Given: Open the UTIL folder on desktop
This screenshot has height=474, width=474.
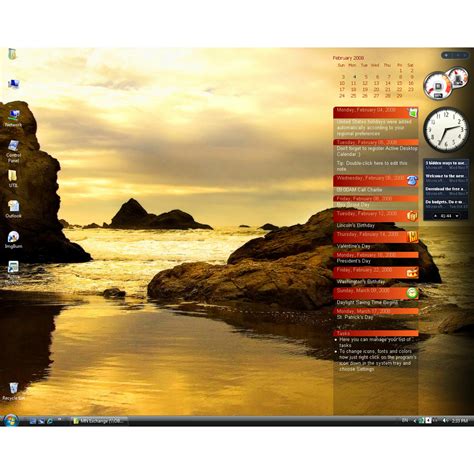Looking at the screenshot, I should [x=13, y=178].
